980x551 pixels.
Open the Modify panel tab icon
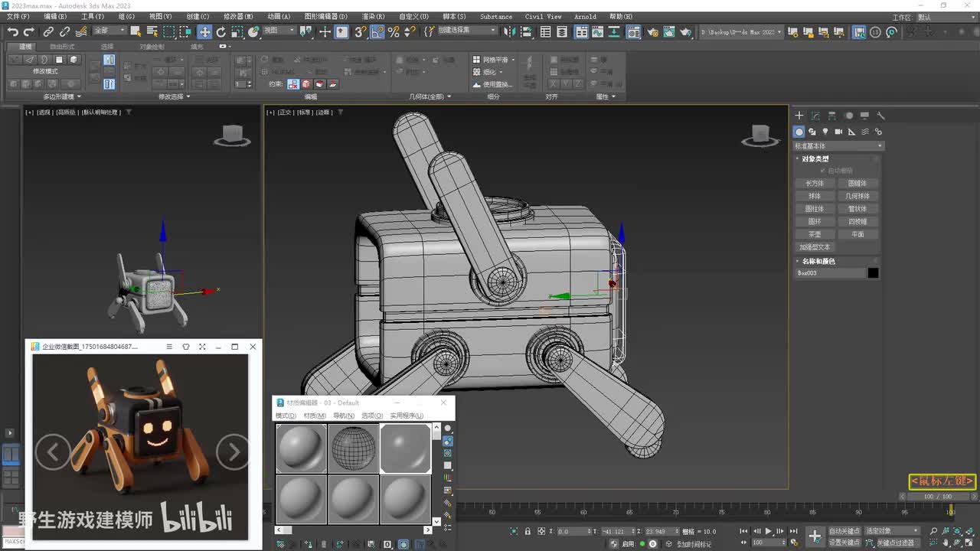coord(815,116)
